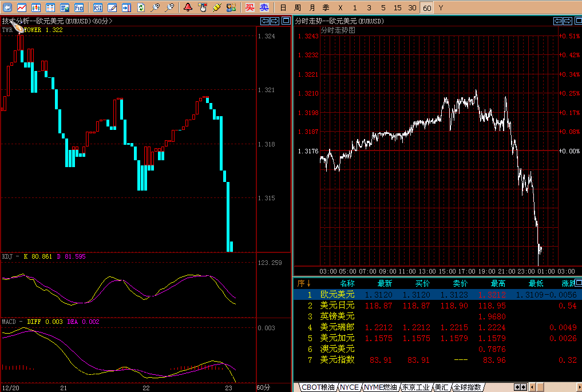This screenshot has height=392, width=582.
Task: Click the refresh cycle toolbar icon
Action: coord(141,7)
